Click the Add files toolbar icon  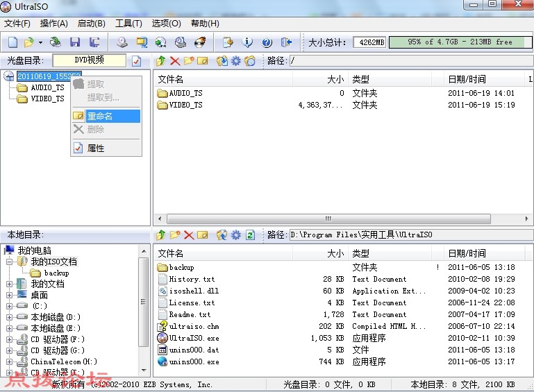[228, 42]
